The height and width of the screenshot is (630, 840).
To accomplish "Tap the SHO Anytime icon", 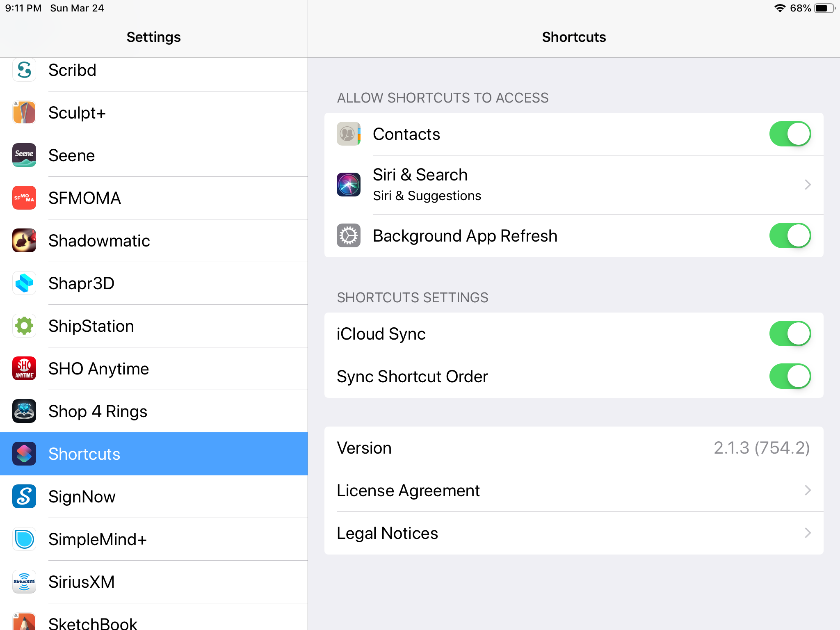I will 24,369.
